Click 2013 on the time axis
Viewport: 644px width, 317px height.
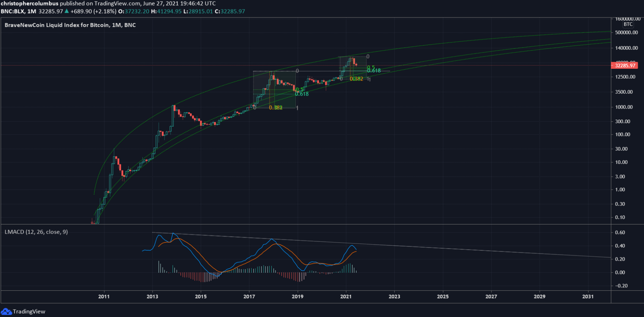pos(152,297)
